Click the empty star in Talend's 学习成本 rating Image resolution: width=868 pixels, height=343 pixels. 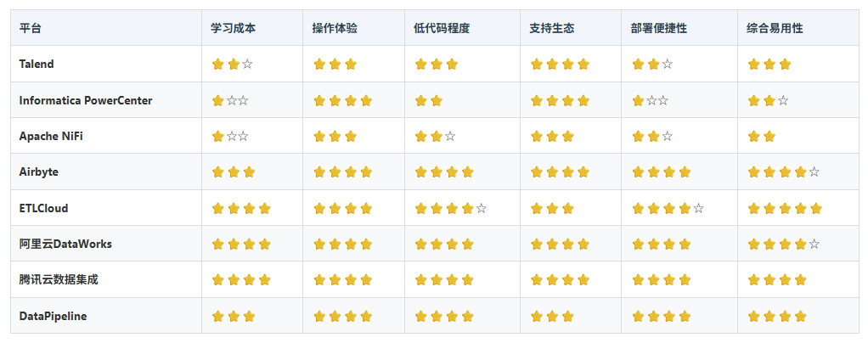click(x=247, y=65)
